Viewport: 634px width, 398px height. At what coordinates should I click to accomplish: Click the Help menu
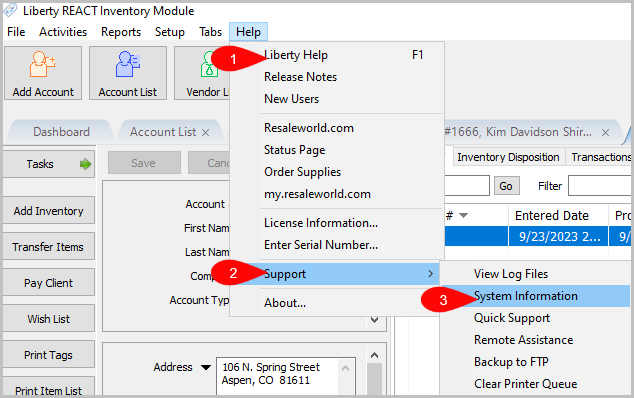(248, 32)
